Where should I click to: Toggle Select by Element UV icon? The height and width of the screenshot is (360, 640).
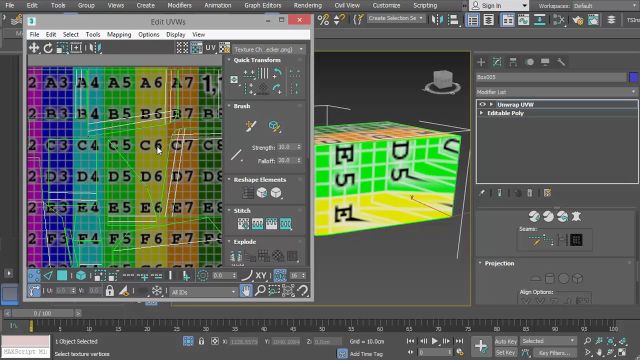pyautogui.click(x=81, y=276)
